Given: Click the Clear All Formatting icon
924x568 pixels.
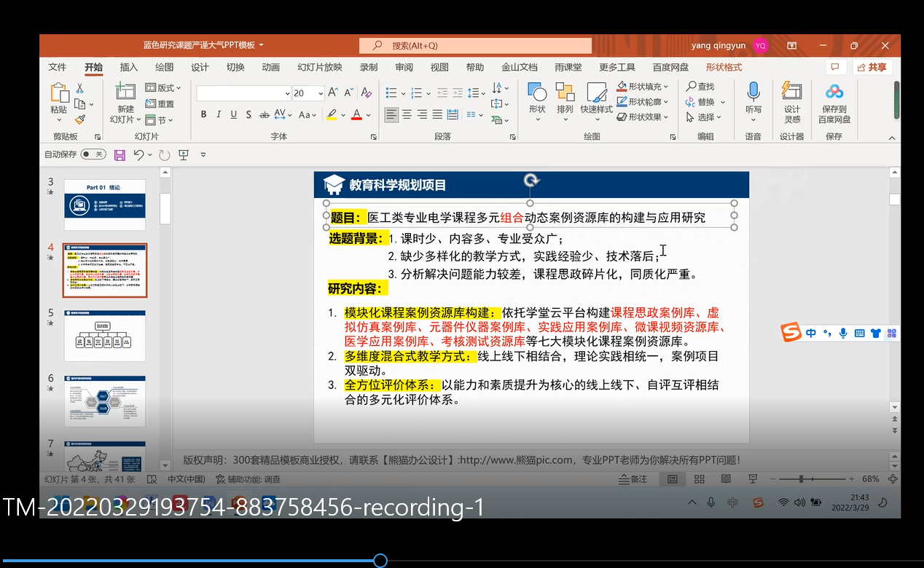Looking at the screenshot, I should click(367, 92).
